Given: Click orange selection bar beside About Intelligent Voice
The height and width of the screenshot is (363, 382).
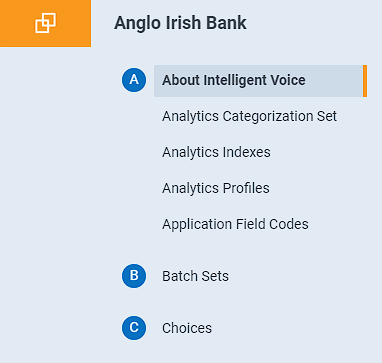Looking at the screenshot, I should click(x=365, y=81).
